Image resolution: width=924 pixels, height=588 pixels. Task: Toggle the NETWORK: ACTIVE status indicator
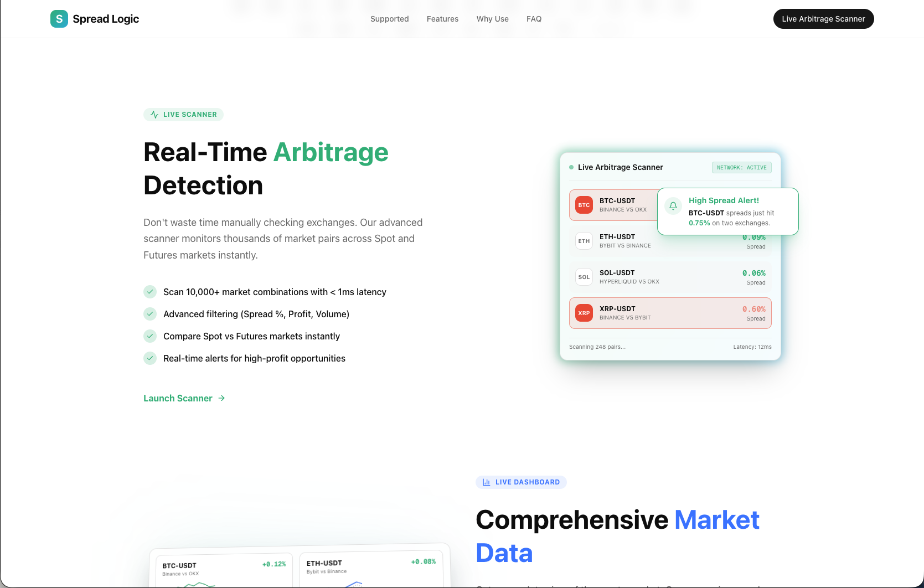click(741, 167)
